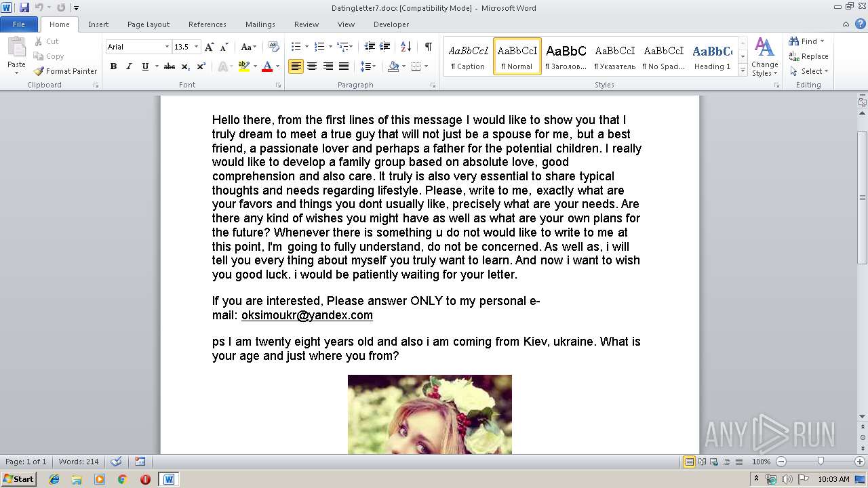Click the Undo icon in title bar

[x=39, y=7]
